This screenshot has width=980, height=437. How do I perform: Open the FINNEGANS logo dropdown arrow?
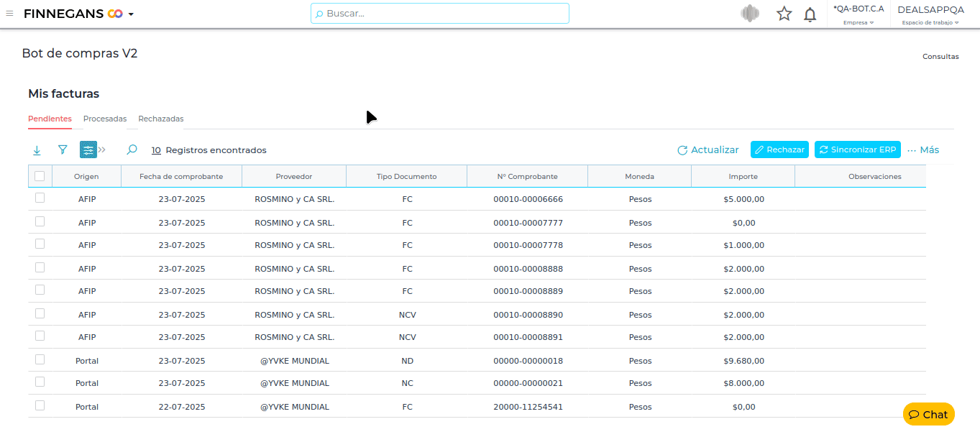pos(131,14)
